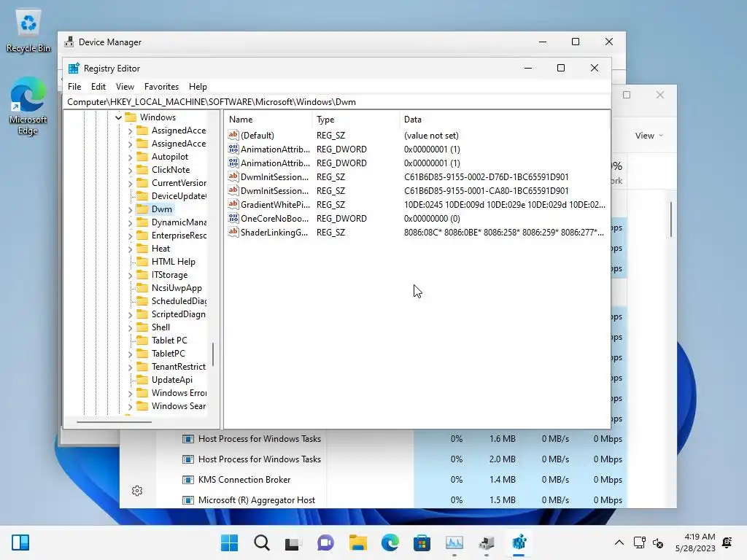Viewport: 747px width, 560px height.
Task: Expand the ITStorage key
Action: tap(130, 275)
